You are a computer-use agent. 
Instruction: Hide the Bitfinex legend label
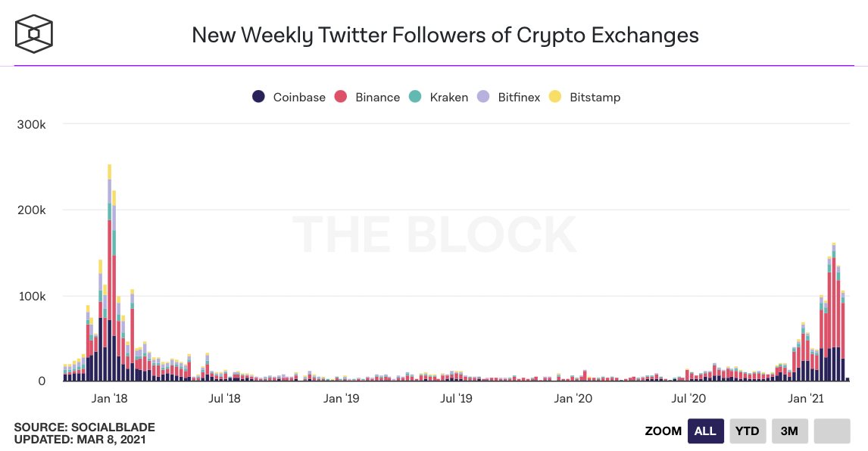[519, 97]
